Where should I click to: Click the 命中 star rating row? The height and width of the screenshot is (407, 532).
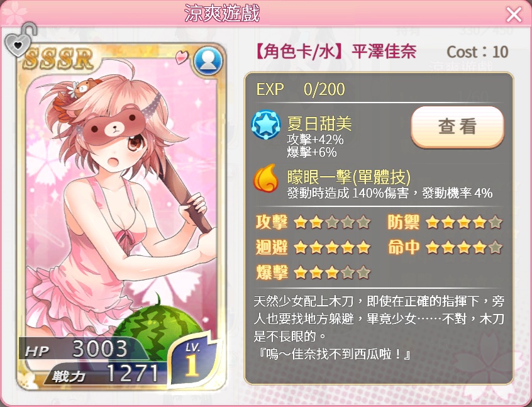pos(445,247)
